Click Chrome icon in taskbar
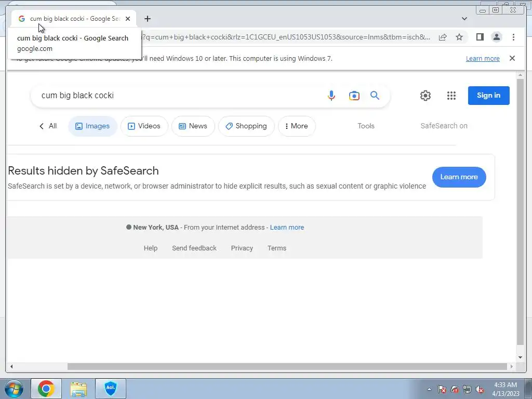Viewport: 532px width, 399px height. (x=46, y=389)
